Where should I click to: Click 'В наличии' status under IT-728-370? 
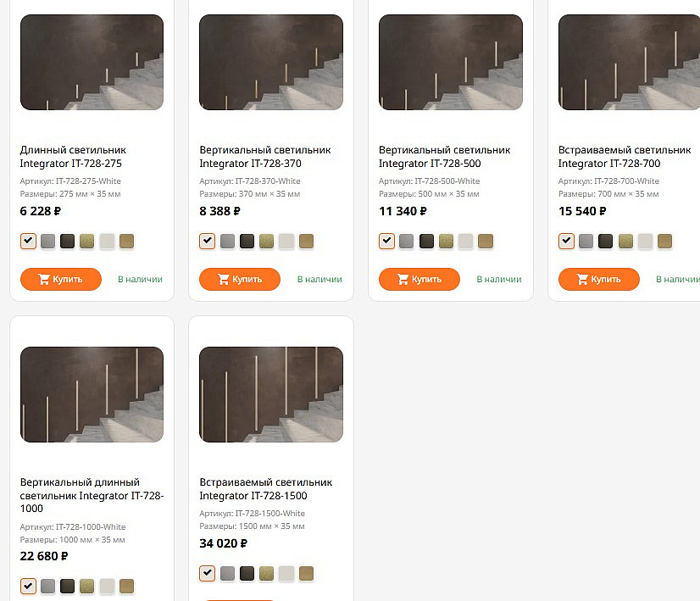click(x=319, y=279)
